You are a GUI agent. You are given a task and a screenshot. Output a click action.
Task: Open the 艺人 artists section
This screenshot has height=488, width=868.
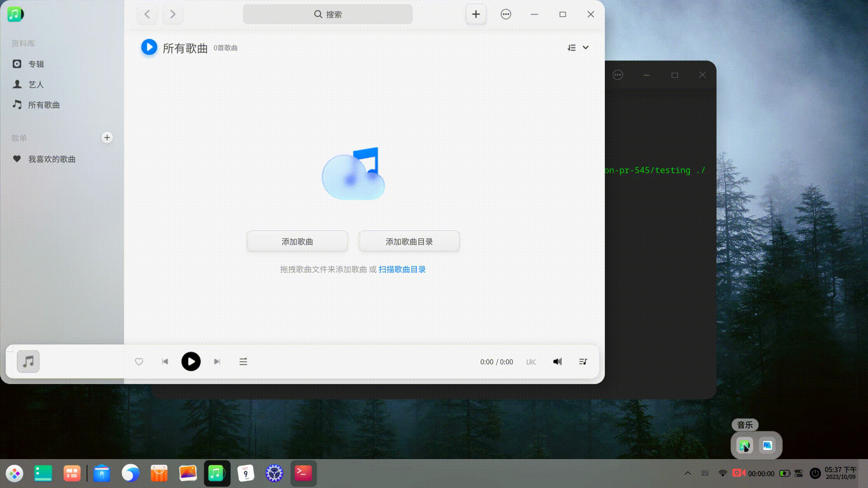point(36,84)
